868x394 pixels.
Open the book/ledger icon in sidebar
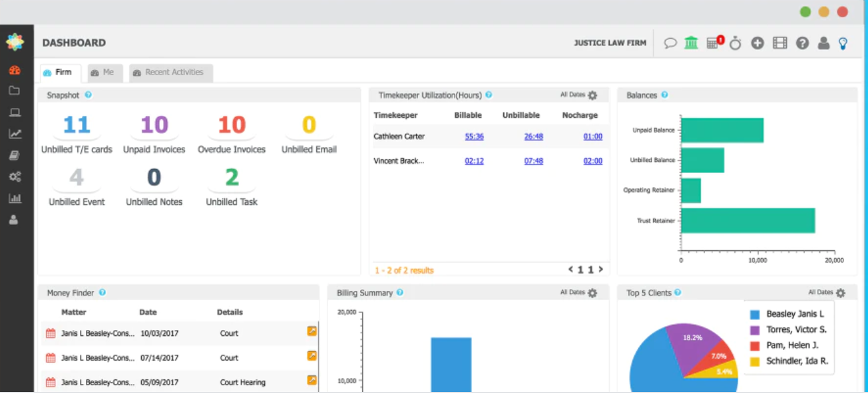click(14, 155)
